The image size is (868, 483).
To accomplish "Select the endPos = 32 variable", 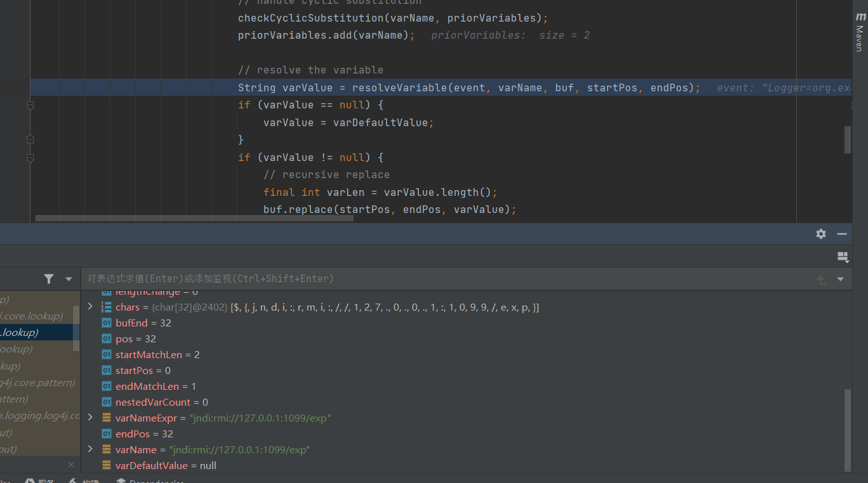I will [x=144, y=434].
